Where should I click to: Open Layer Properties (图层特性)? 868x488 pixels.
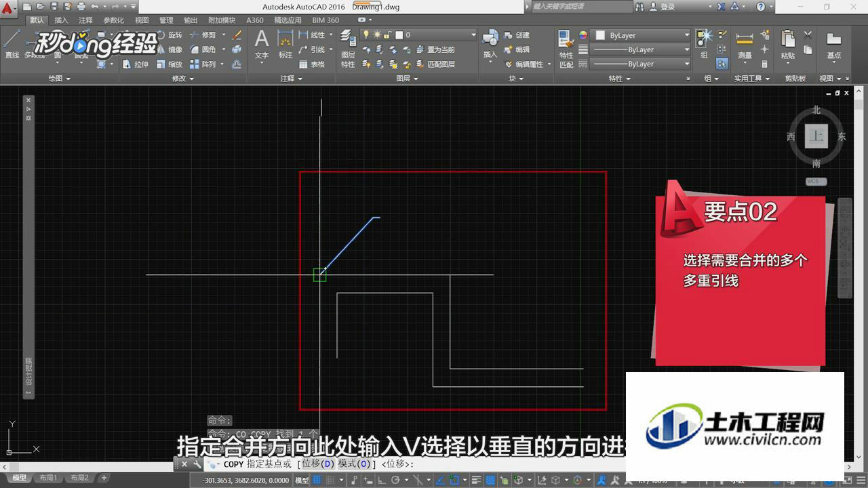click(x=348, y=47)
